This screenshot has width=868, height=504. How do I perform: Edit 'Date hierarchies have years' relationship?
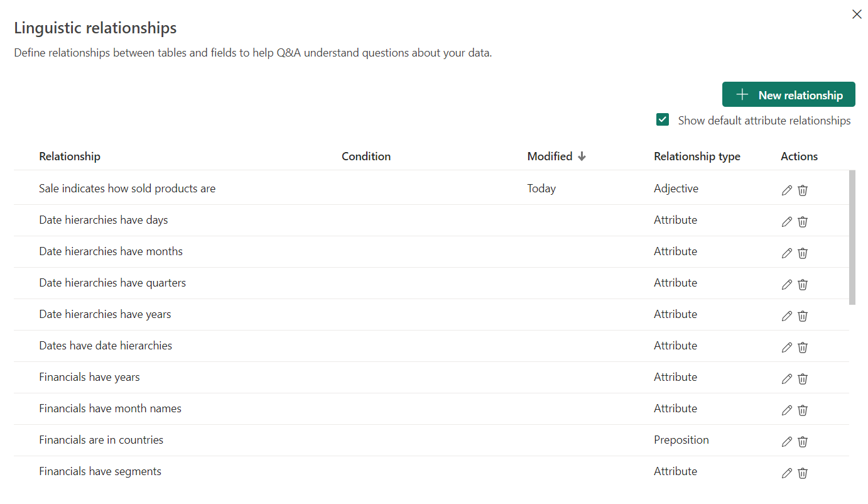786,316
